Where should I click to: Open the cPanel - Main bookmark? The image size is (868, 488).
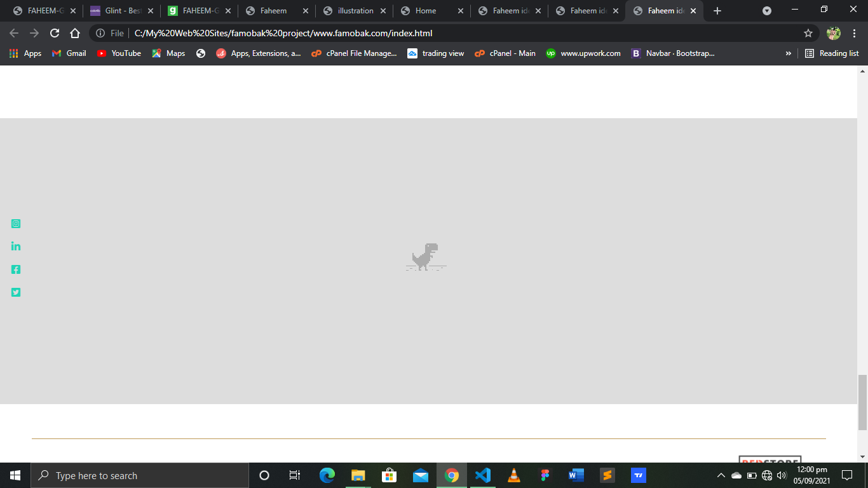coord(505,53)
